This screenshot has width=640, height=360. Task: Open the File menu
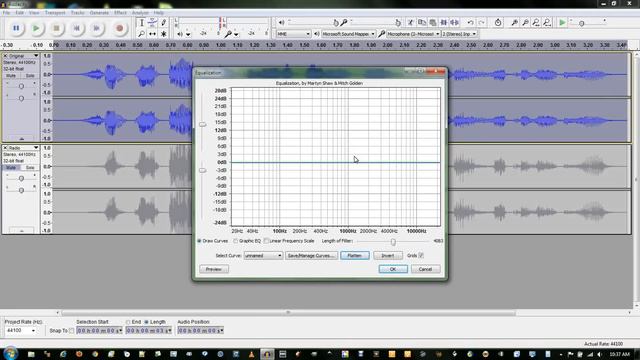click(x=6, y=13)
